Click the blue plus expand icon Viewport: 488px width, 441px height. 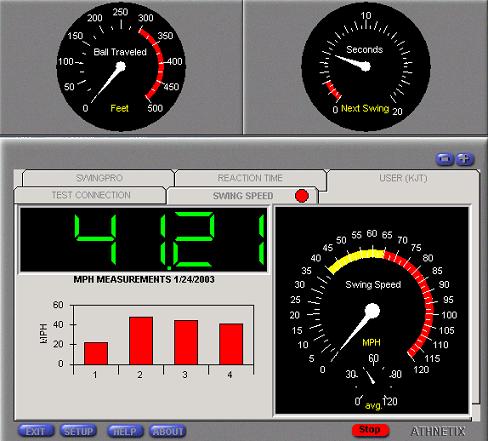[465, 159]
